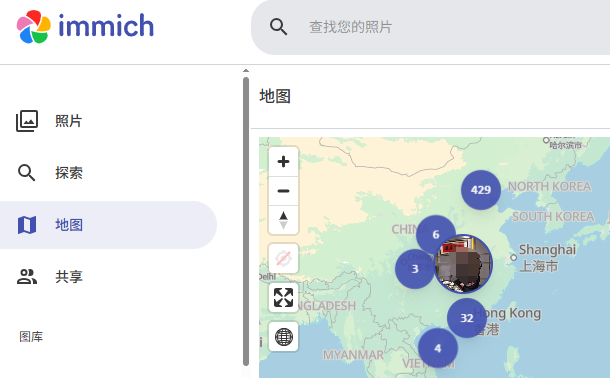Viewport: 610px width, 378px height.
Task: Click the photos gallery icon in sidebar
Action: [x=27, y=121]
